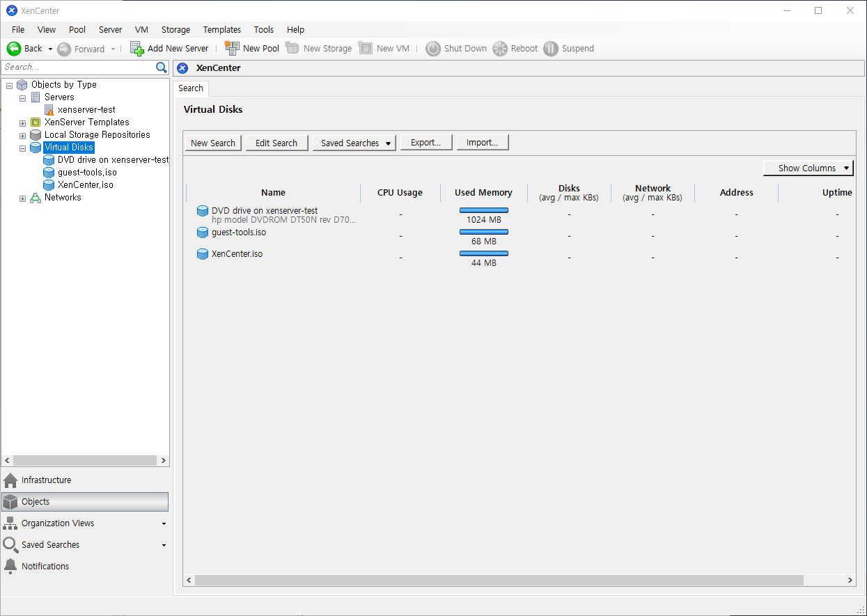Open the Storage menu
867x616 pixels.
[x=175, y=30]
